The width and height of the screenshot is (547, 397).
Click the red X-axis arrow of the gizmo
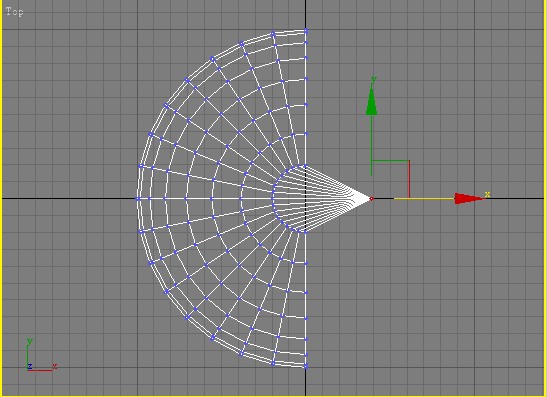[470, 198]
